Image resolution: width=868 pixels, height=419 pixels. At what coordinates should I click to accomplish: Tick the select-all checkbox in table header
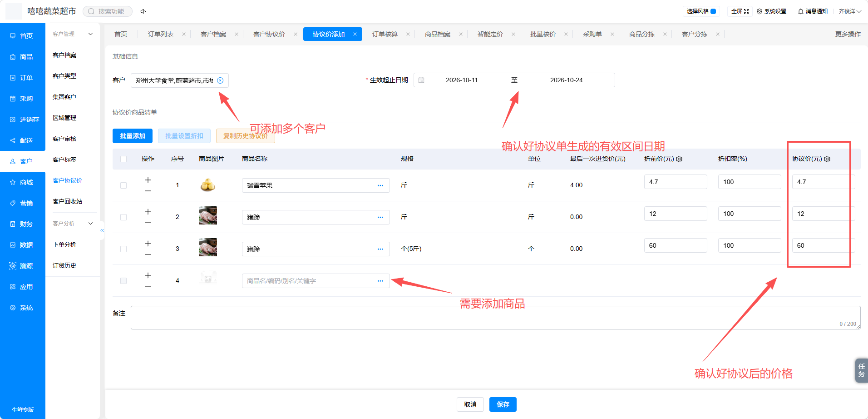[x=123, y=159]
